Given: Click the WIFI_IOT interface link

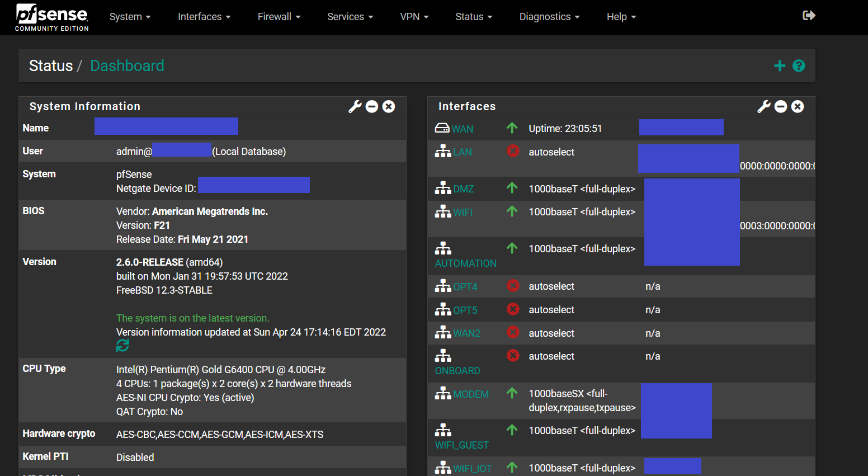Looking at the screenshot, I should pyautogui.click(x=473, y=469).
